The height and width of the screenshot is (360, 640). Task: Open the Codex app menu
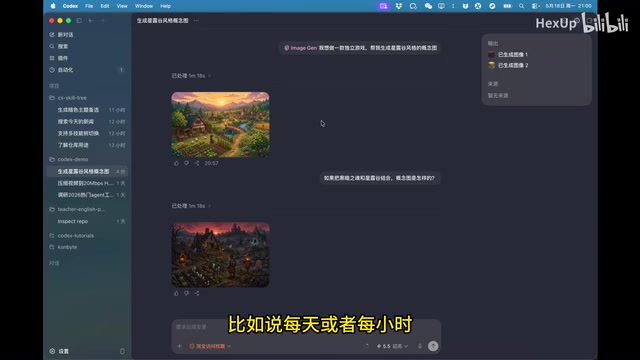[x=70, y=6]
